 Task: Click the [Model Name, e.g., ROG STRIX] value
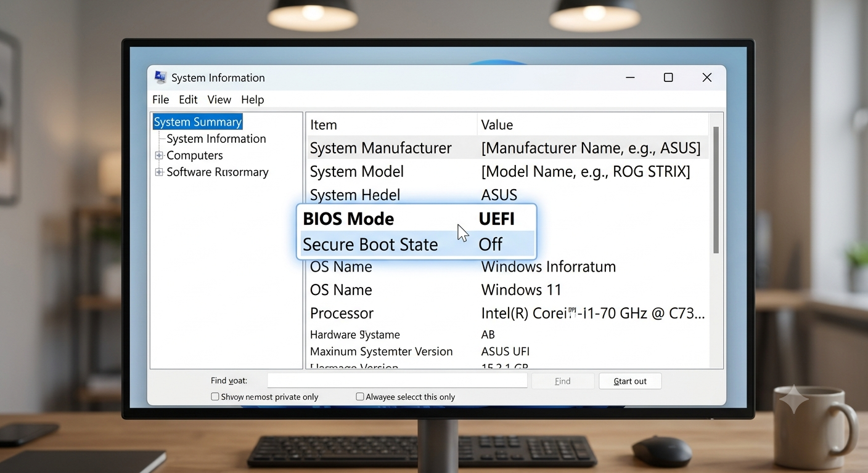coord(585,171)
